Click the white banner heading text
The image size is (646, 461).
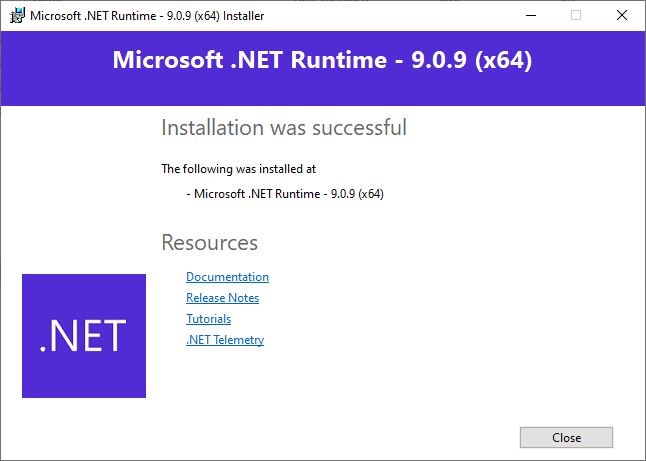[x=322, y=60]
